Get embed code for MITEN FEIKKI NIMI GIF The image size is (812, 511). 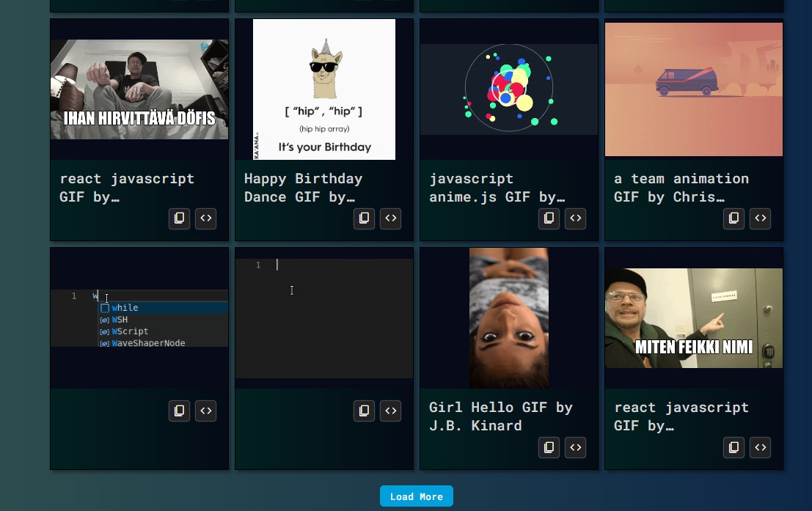tap(761, 447)
